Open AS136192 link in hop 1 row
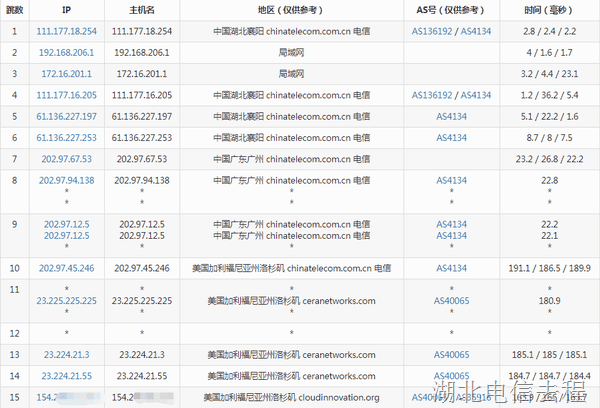This screenshot has width=600, height=408. tap(432, 31)
